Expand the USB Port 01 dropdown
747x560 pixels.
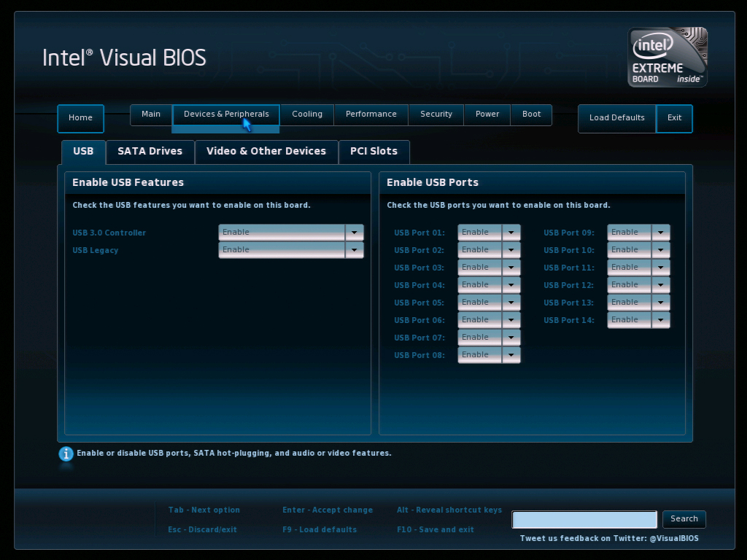[511, 232]
